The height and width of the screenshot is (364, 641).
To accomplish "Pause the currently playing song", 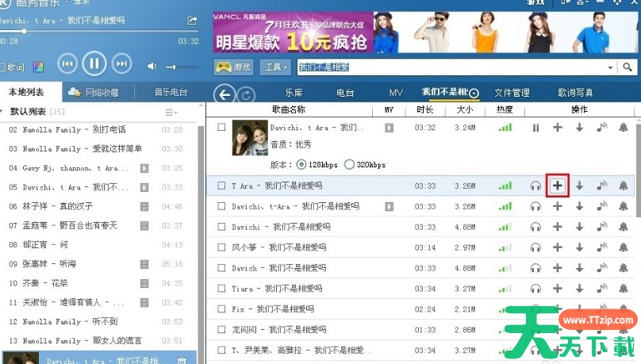I will tap(94, 63).
